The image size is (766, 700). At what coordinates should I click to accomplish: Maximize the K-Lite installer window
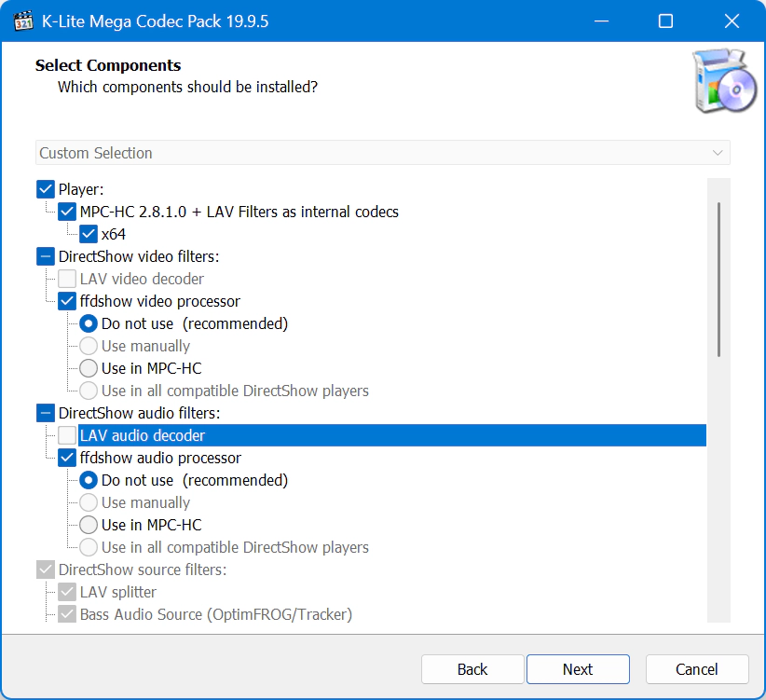pos(665,21)
